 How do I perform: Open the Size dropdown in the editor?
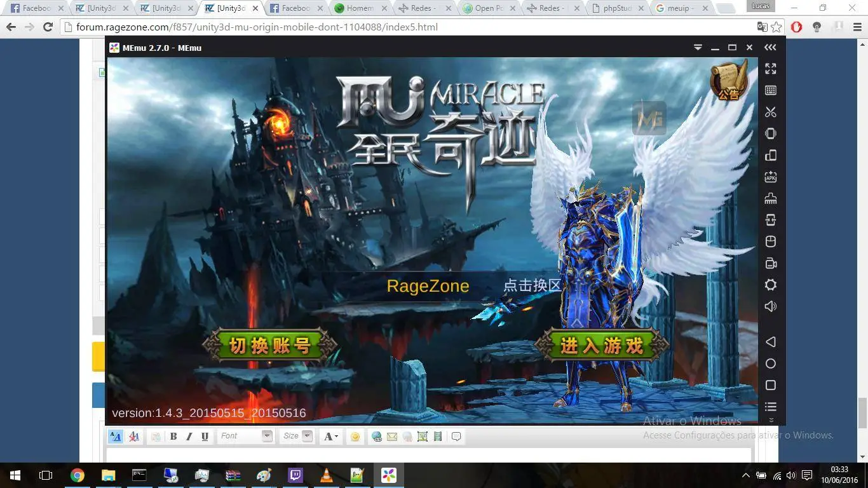tap(297, 436)
